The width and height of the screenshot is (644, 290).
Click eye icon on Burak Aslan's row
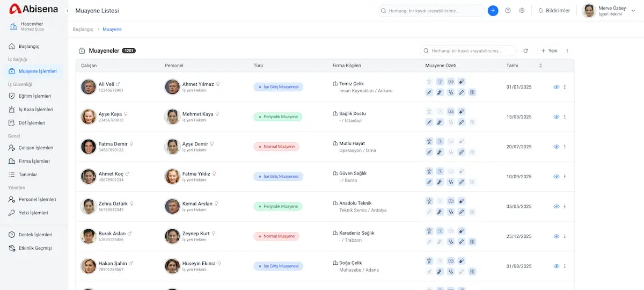[557, 236]
